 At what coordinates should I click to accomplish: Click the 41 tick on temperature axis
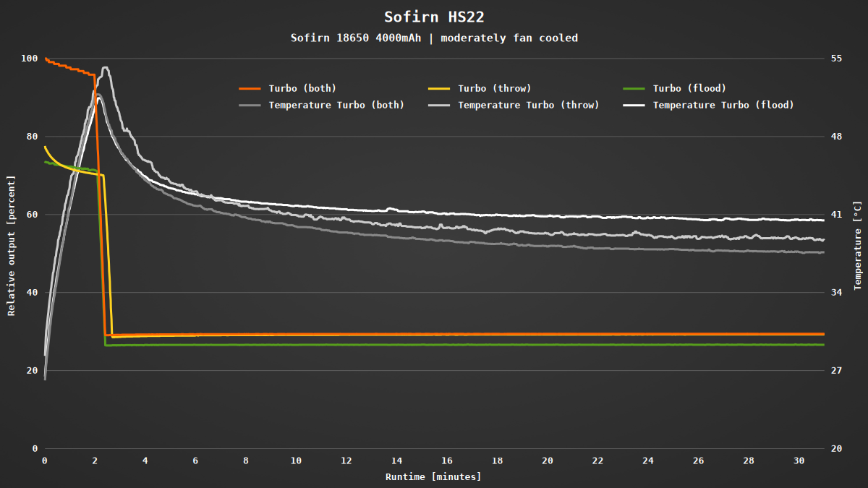click(x=837, y=214)
